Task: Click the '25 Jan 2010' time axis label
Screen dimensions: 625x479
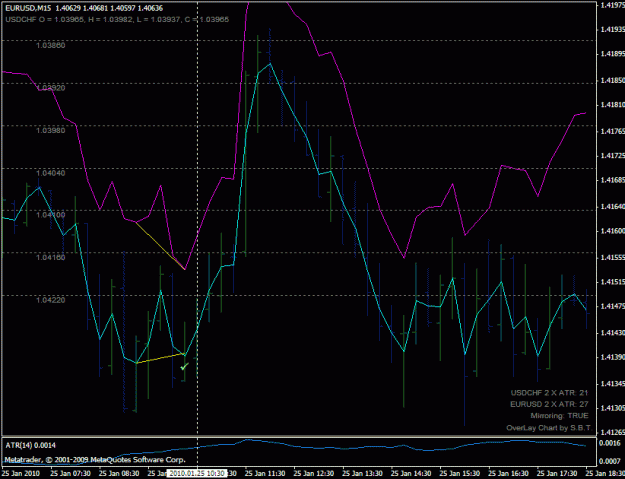Action: [21, 473]
